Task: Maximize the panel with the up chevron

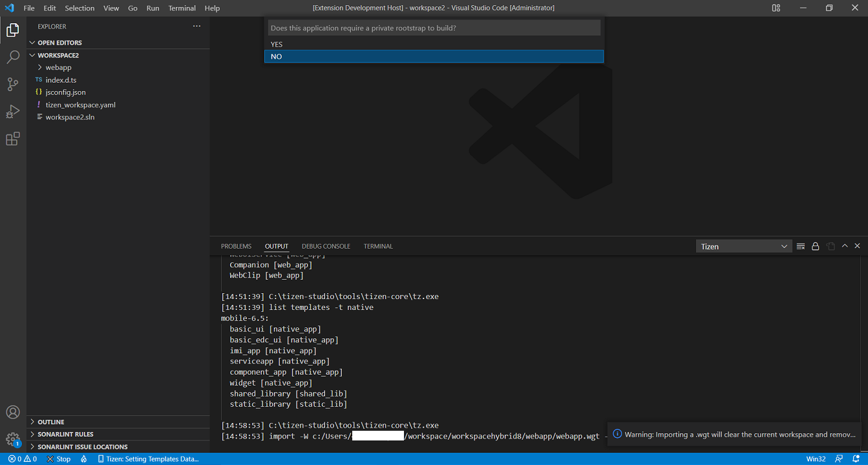Action: 845,246
